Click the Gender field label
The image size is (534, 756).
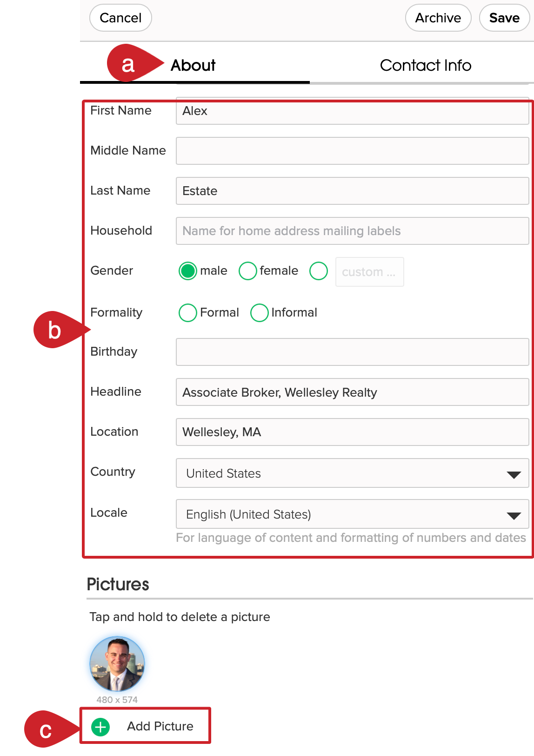tap(112, 270)
